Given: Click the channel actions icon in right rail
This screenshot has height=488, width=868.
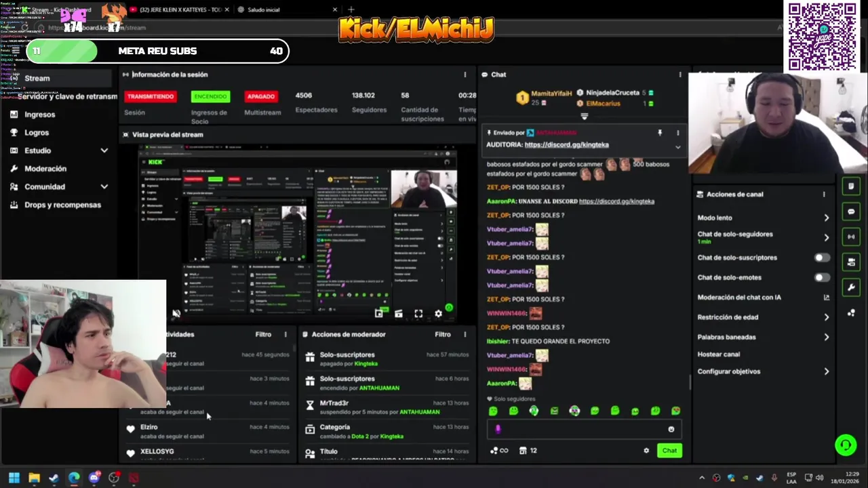Looking at the screenshot, I should (x=851, y=262).
